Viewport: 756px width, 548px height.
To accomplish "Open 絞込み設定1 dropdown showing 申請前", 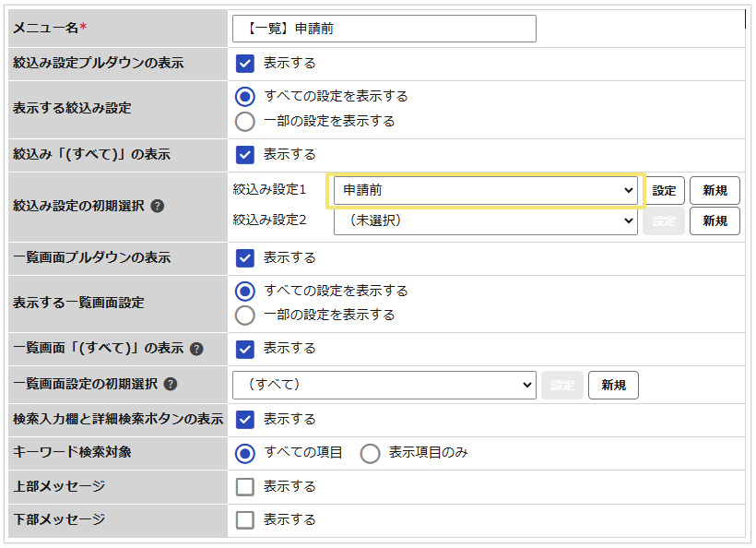I will pos(486,191).
